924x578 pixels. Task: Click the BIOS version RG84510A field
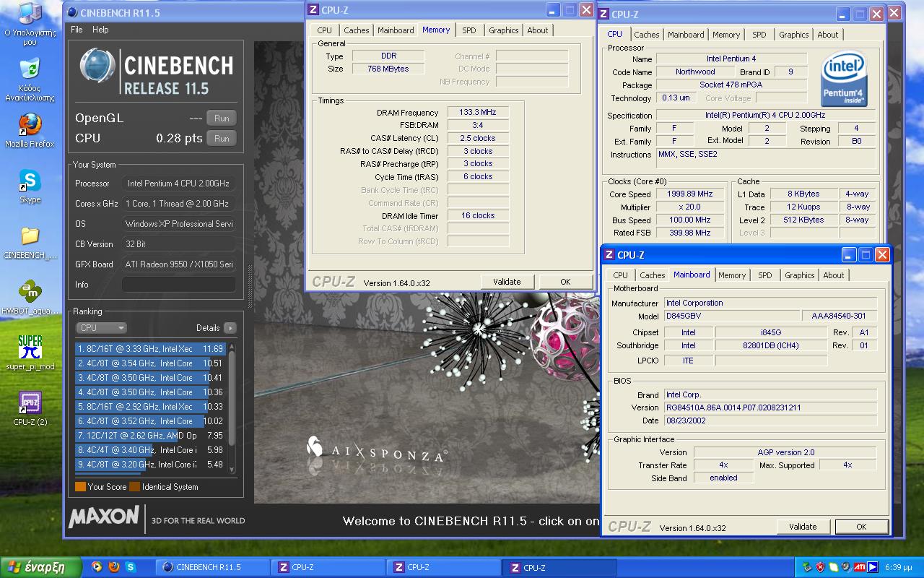pyautogui.click(x=770, y=407)
